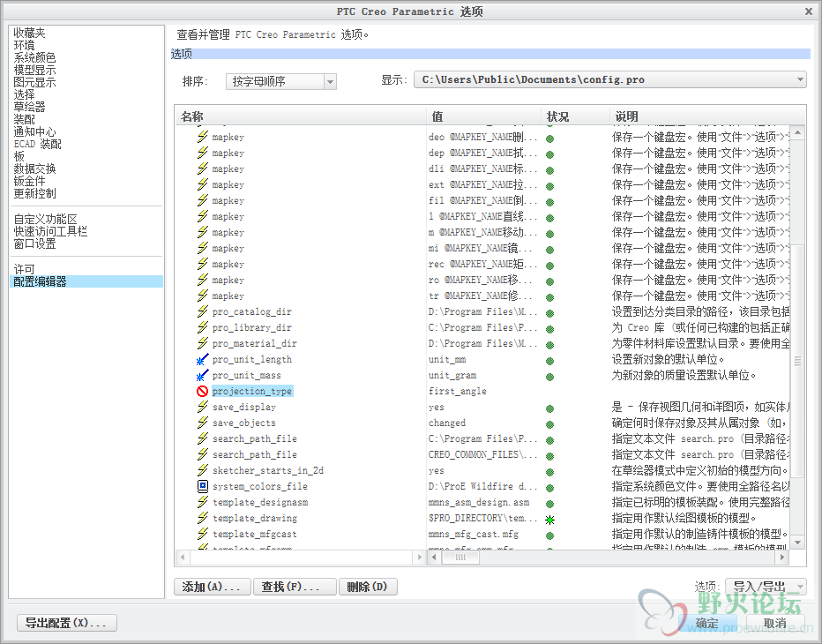Select 自定义功能区 in the left list

[x=45, y=219]
